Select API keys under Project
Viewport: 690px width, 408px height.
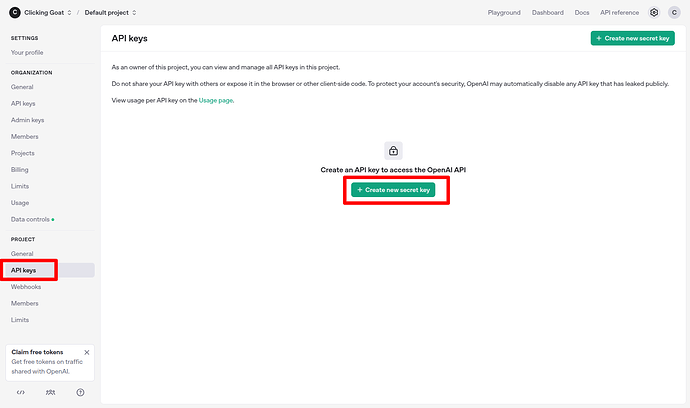(x=50, y=270)
